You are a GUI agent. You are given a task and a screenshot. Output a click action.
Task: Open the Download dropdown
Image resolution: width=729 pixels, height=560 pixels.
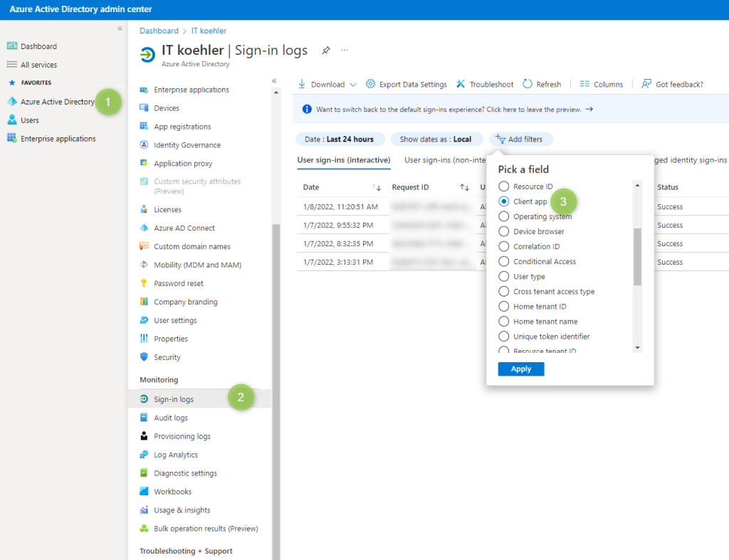[x=326, y=83]
